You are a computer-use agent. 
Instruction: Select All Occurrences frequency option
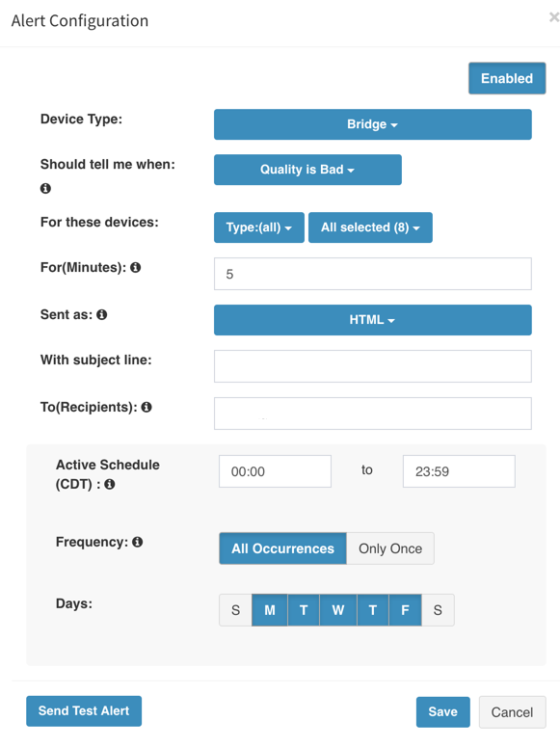(x=282, y=548)
